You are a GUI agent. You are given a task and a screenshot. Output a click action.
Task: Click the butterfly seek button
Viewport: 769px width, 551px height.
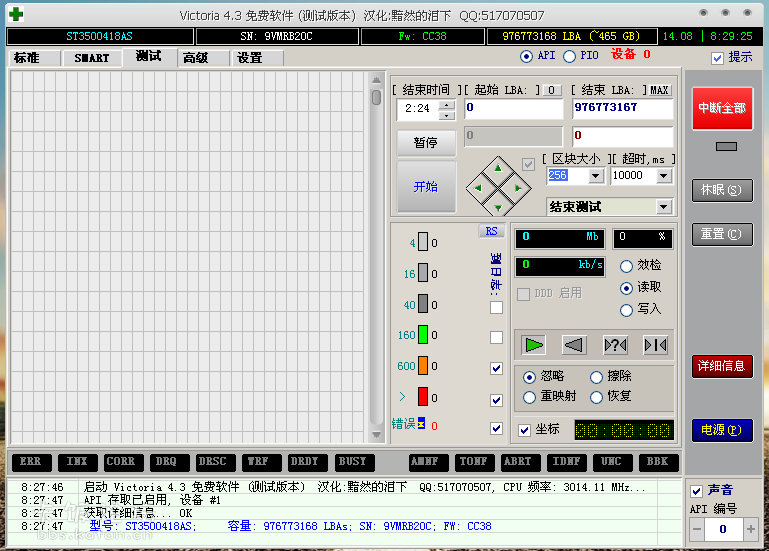656,345
